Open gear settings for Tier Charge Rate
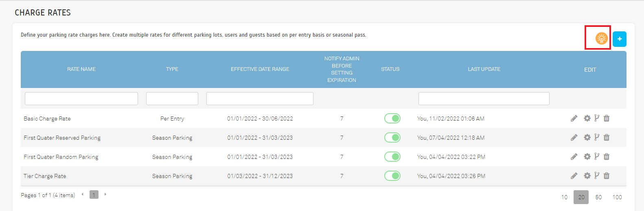The height and width of the screenshot is (211, 644). click(x=587, y=176)
